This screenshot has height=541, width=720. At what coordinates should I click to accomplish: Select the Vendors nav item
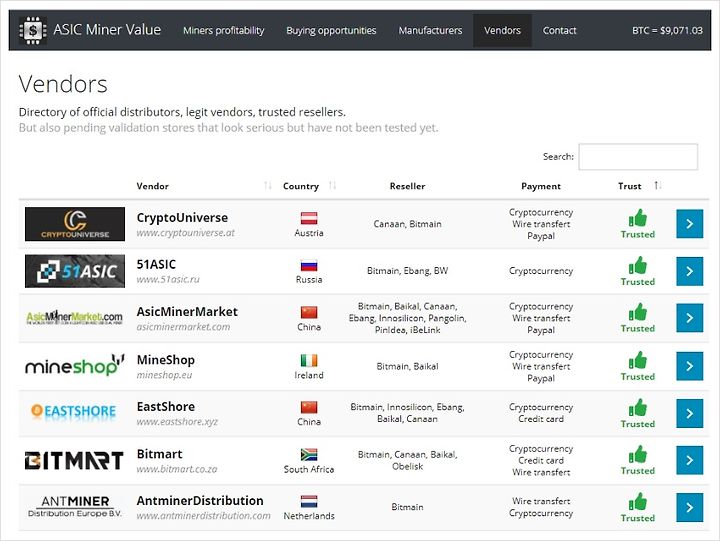point(502,30)
